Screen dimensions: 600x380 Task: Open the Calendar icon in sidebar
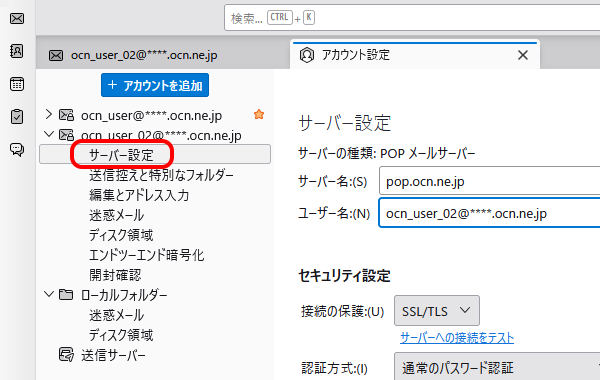pyautogui.click(x=17, y=84)
